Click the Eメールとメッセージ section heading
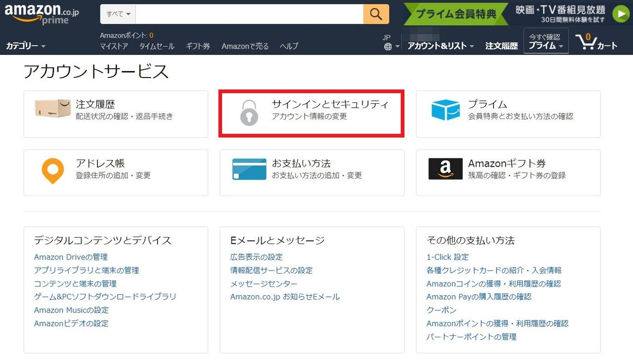The width and height of the screenshot is (633, 364). (x=277, y=241)
